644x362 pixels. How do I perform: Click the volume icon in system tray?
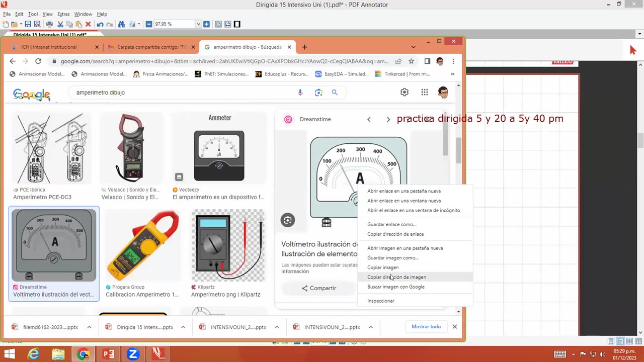tap(601, 354)
